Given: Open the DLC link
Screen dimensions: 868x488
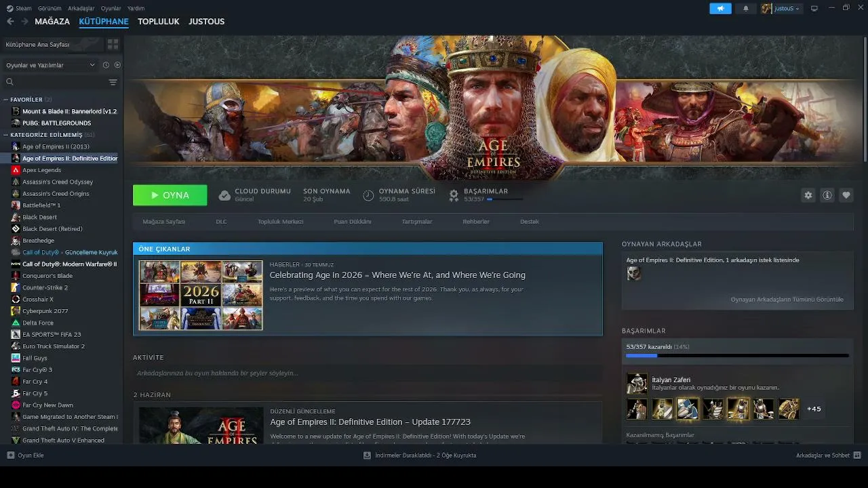Looking at the screenshot, I should 221,222.
